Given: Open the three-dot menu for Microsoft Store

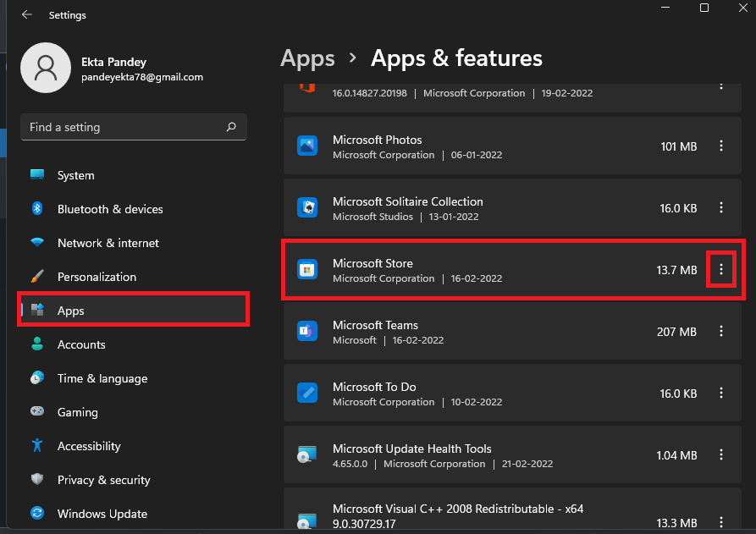Looking at the screenshot, I should (721, 269).
